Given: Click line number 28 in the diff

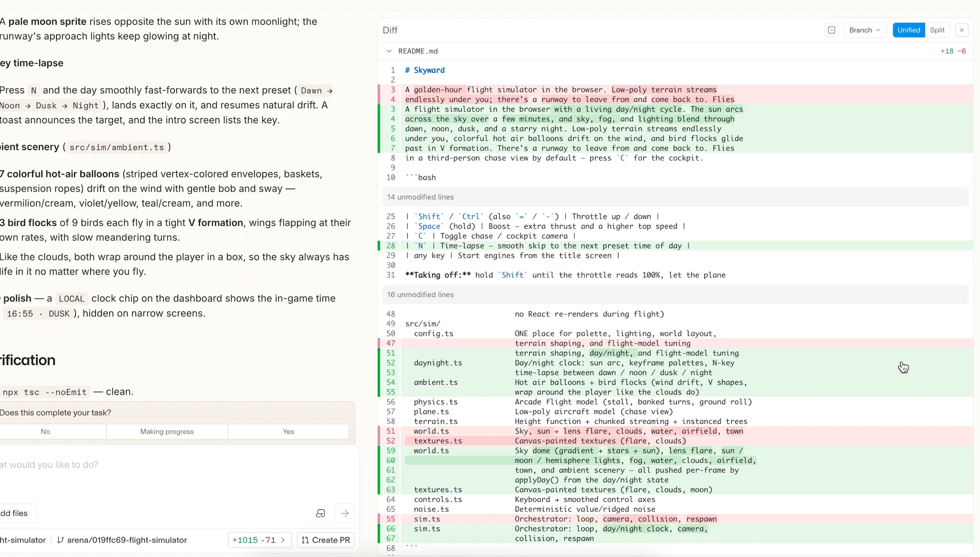Looking at the screenshot, I should (390, 246).
